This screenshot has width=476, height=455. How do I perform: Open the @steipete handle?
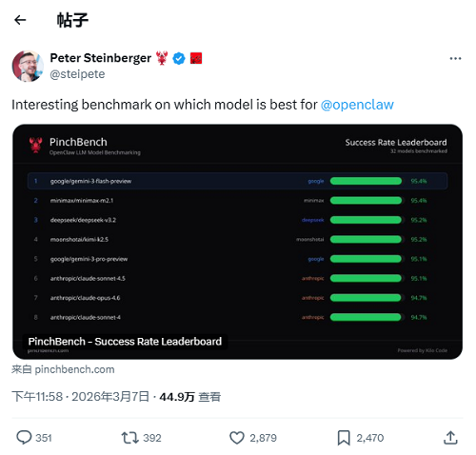point(77,74)
